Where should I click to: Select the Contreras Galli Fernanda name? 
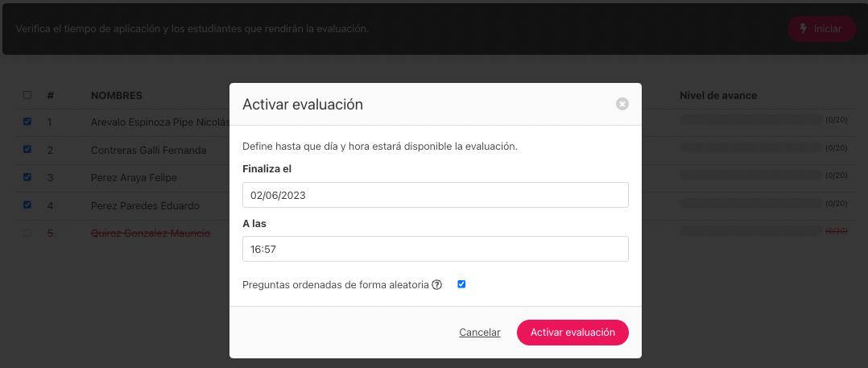(x=148, y=151)
